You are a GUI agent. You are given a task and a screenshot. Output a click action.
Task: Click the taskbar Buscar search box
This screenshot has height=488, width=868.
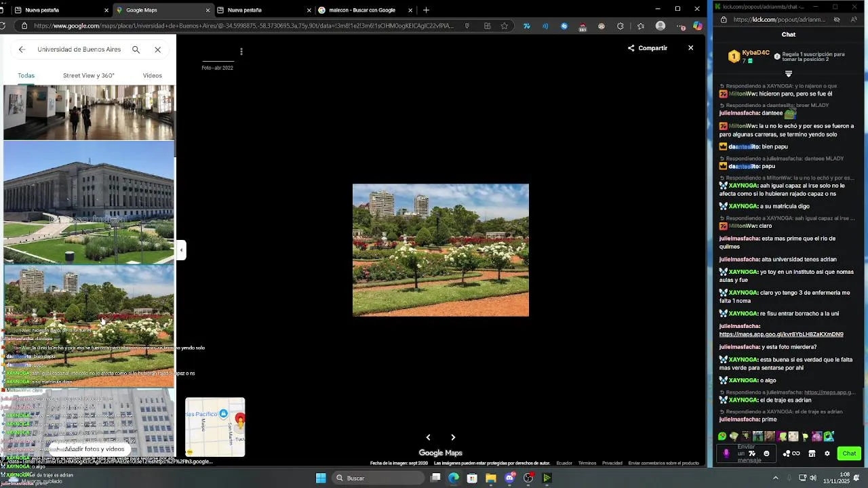(x=378, y=478)
